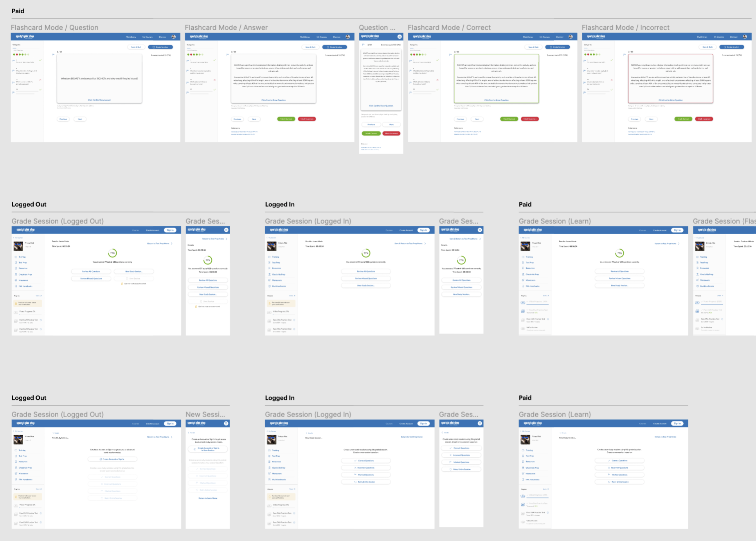
Task: Click Return to Learn Home in 'New Sessi...' frame
Action: coord(208,498)
